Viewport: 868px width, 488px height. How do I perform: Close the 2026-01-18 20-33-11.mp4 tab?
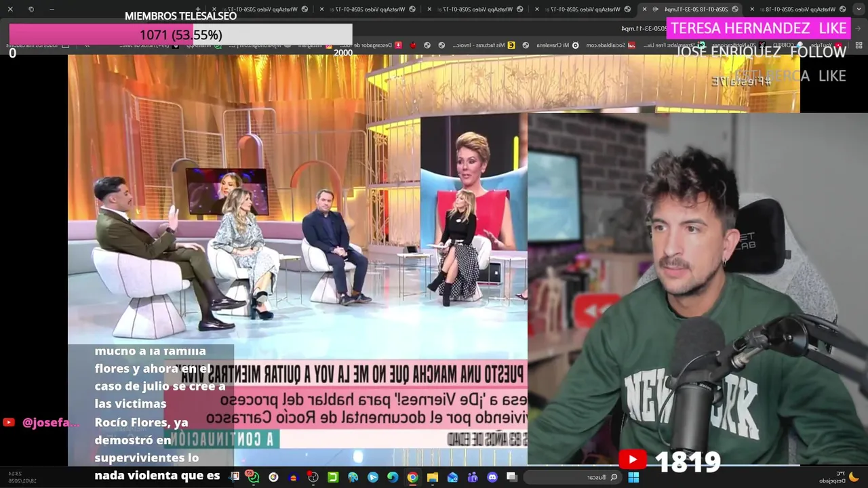coord(644,9)
